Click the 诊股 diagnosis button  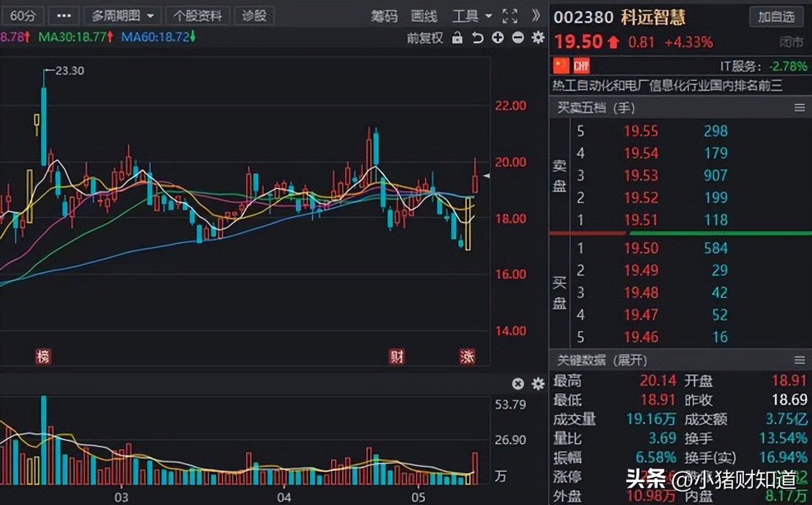click(254, 15)
